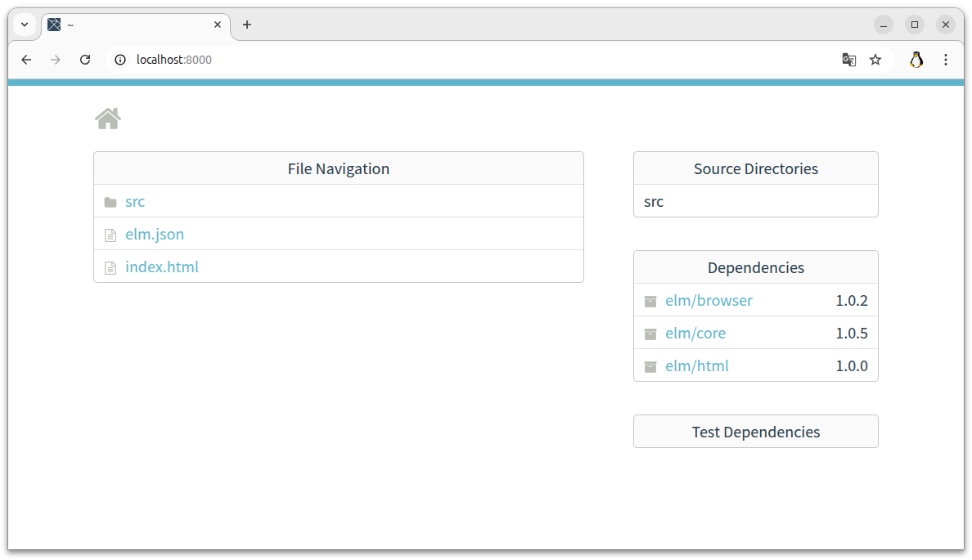This screenshot has height=560, width=972.
Task: Click the file icon beside elm.json
Action: tap(110, 235)
